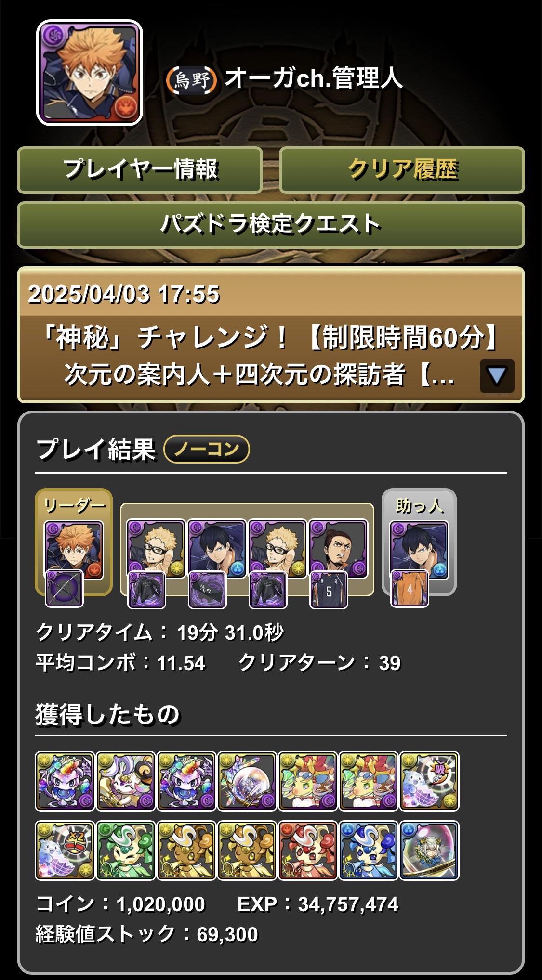Tap the number 5 jersey assist icon
Screen dimensions: 542x980
329,590
